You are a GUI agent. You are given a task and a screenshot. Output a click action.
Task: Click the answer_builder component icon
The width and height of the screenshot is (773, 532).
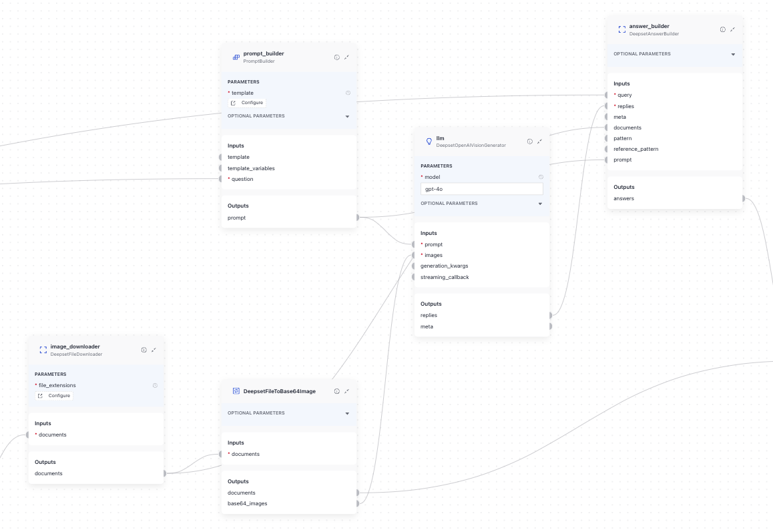click(621, 29)
